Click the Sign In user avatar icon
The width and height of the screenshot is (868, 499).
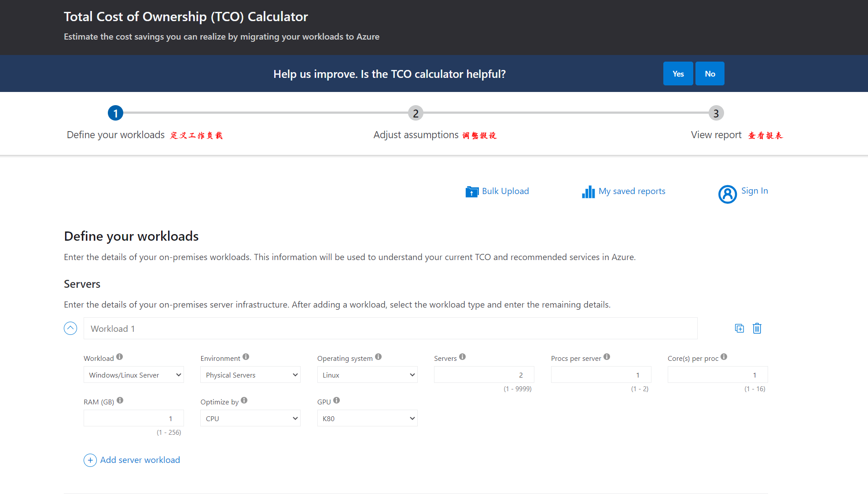coord(727,194)
